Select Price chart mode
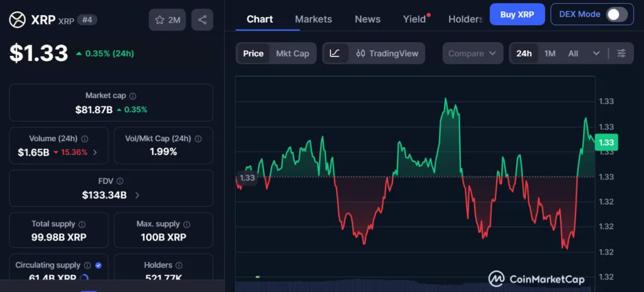This screenshot has width=644, height=292. 253,53
